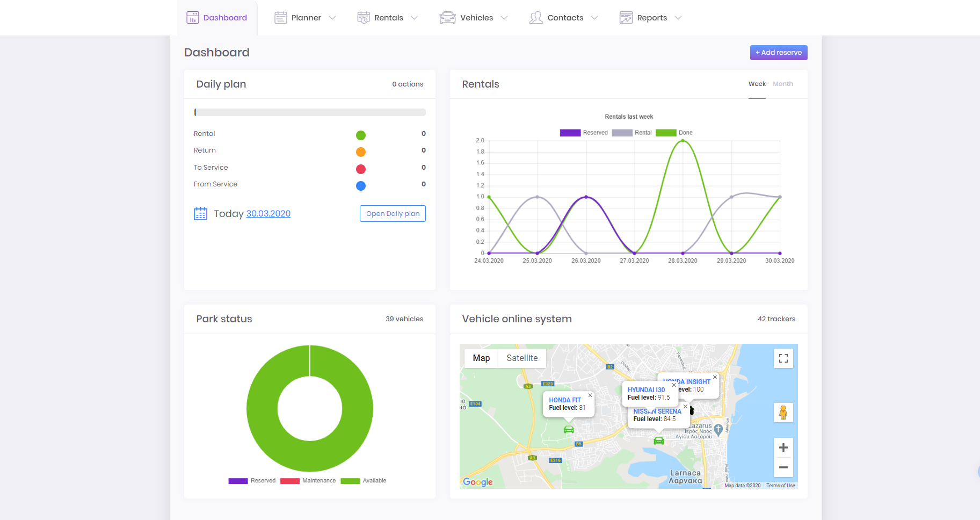Click the calendar icon beside Today
This screenshot has width=980, height=520.
click(x=200, y=214)
